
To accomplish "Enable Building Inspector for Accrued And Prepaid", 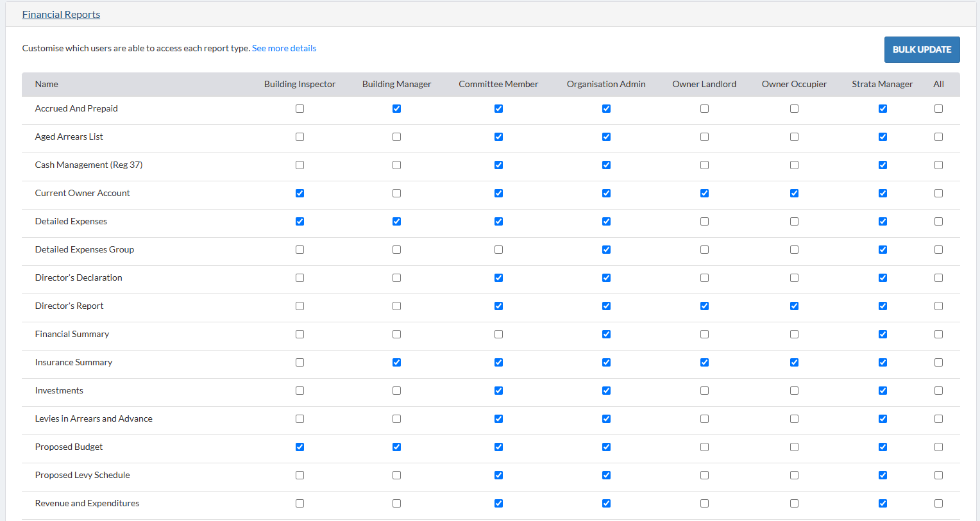I will click(x=300, y=108).
